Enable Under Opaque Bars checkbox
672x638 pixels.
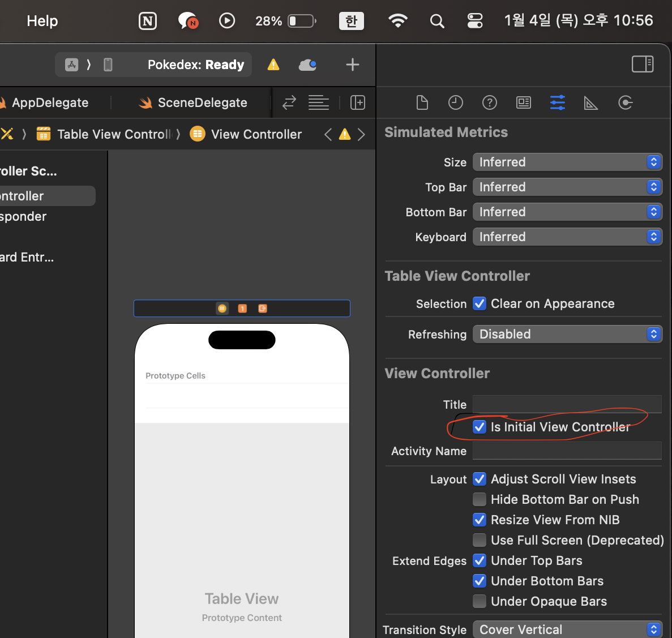point(479,602)
